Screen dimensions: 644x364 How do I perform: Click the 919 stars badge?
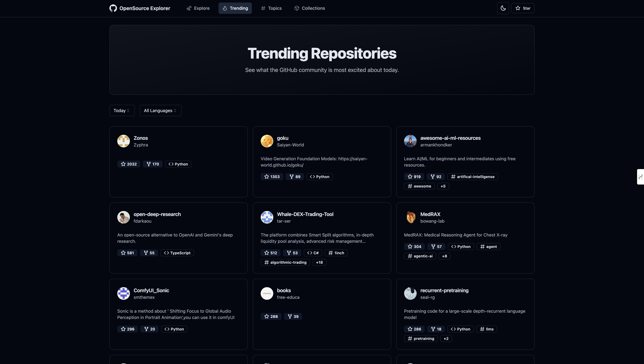click(x=414, y=177)
